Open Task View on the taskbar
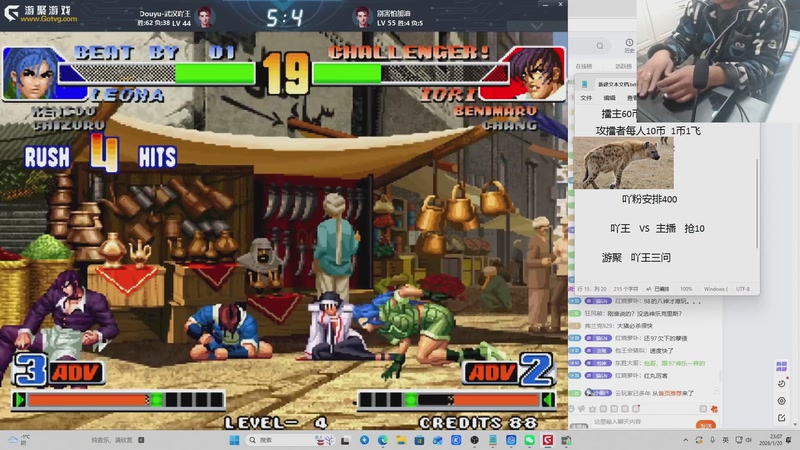This screenshot has height=450, width=800. pyautogui.click(x=345, y=440)
